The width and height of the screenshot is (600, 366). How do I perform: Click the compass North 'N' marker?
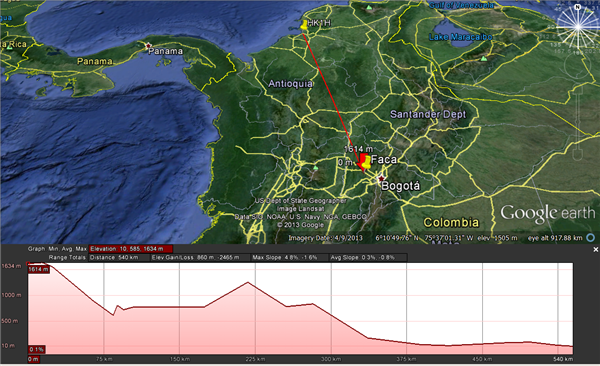tap(577, 7)
